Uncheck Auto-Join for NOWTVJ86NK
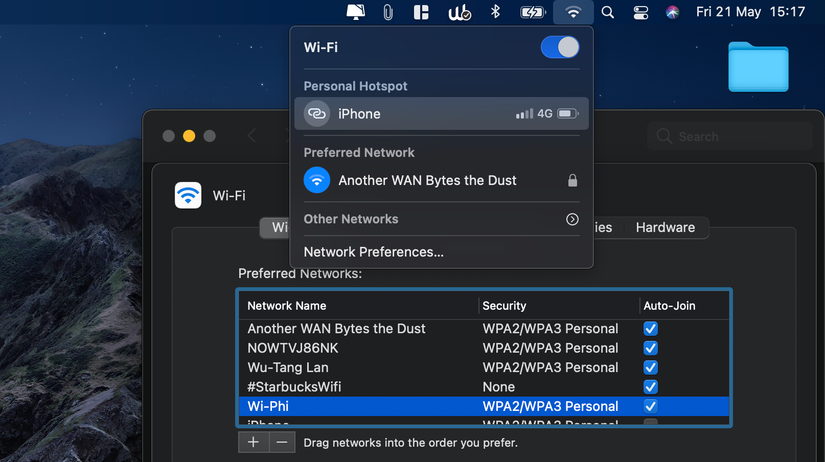 [x=651, y=348]
